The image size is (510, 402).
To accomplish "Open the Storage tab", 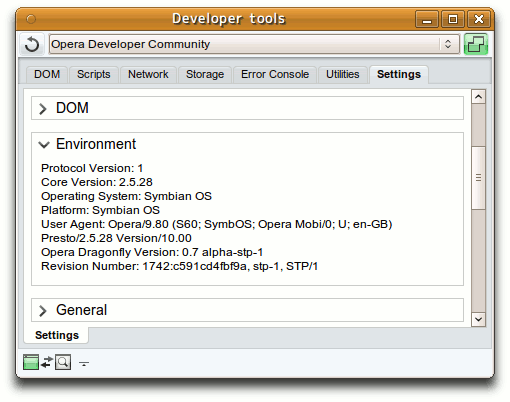I will [205, 74].
